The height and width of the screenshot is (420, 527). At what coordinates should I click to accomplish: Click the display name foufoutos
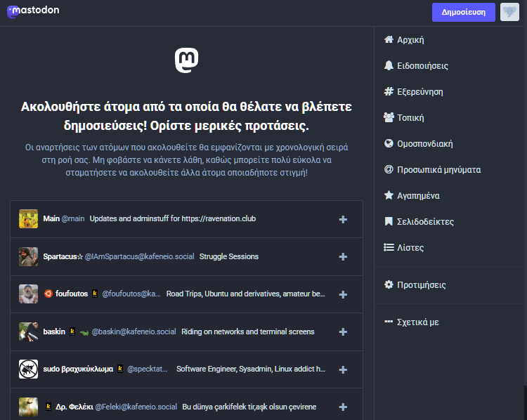(x=72, y=294)
